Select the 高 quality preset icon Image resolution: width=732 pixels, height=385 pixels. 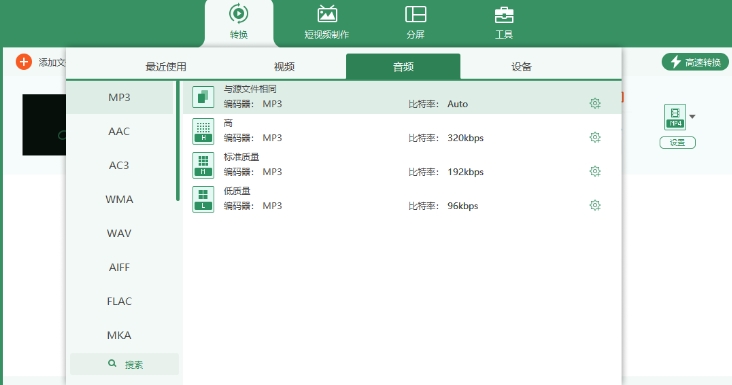[x=203, y=131]
